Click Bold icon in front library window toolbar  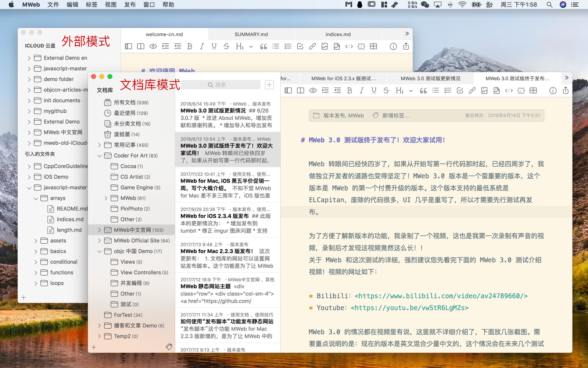pos(349,91)
